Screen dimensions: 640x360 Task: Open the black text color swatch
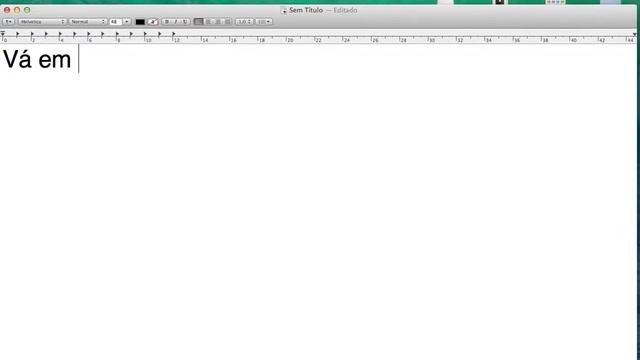(140, 22)
